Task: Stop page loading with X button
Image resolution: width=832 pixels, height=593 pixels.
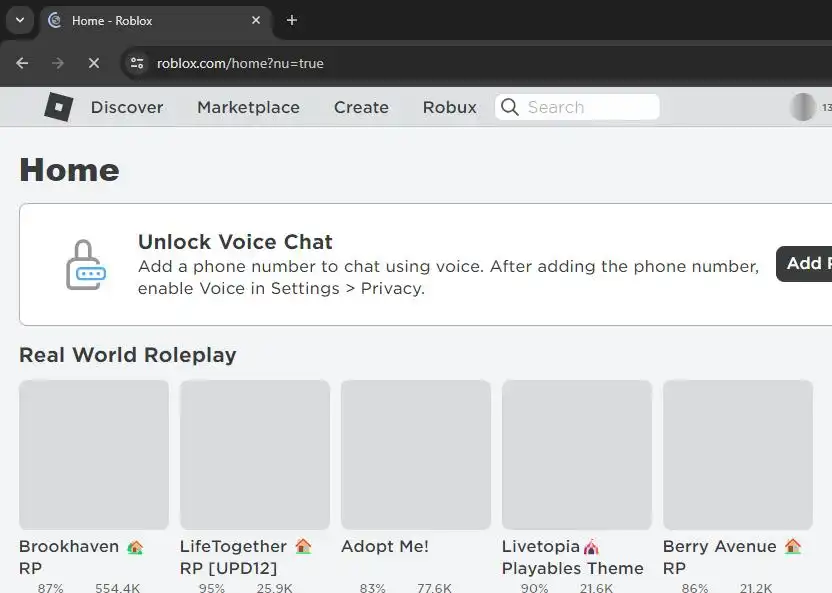Action: coord(94,63)
